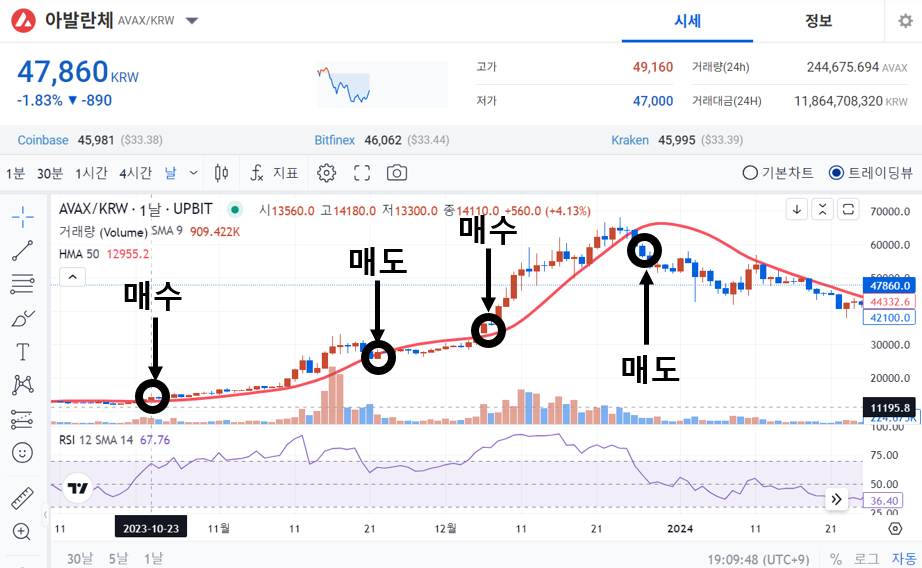Select the 1분 interval

[x=16, y=173]
